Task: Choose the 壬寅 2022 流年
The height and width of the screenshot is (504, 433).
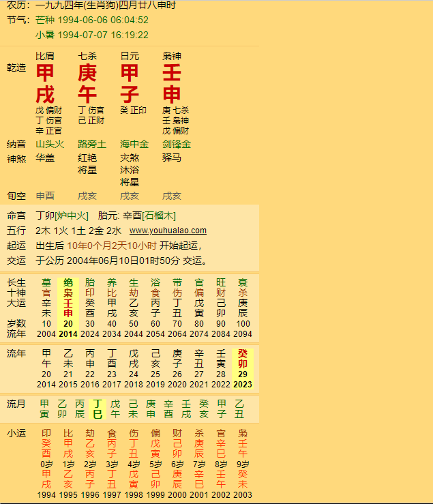Action: tap(221, 369)
